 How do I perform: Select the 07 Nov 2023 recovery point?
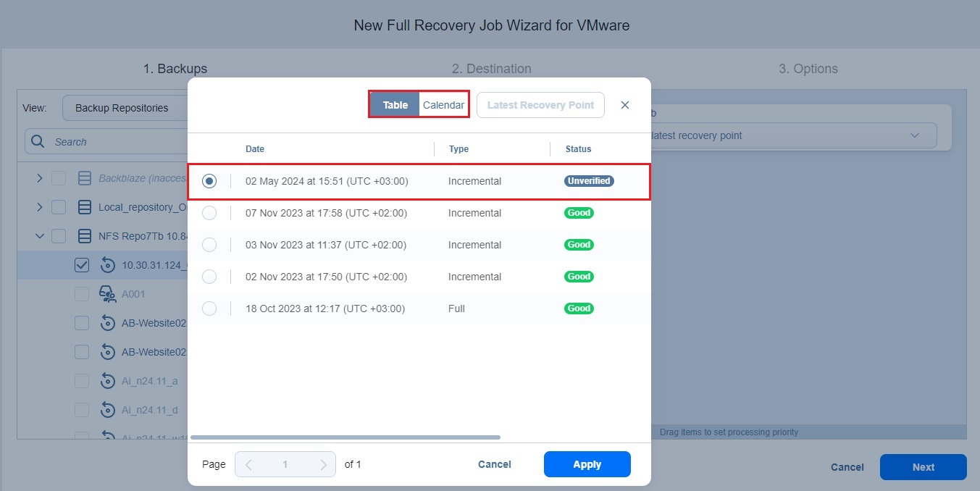[209, 213]
